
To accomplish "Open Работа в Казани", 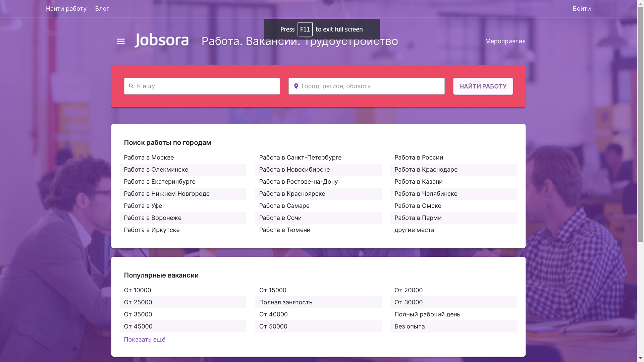I will pyautogui.click(x=418, y=182).
